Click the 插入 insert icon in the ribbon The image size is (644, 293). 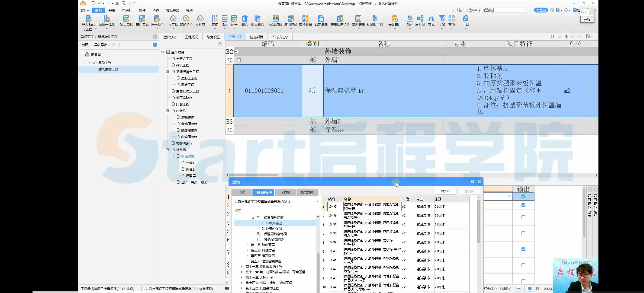coord(225,21)
